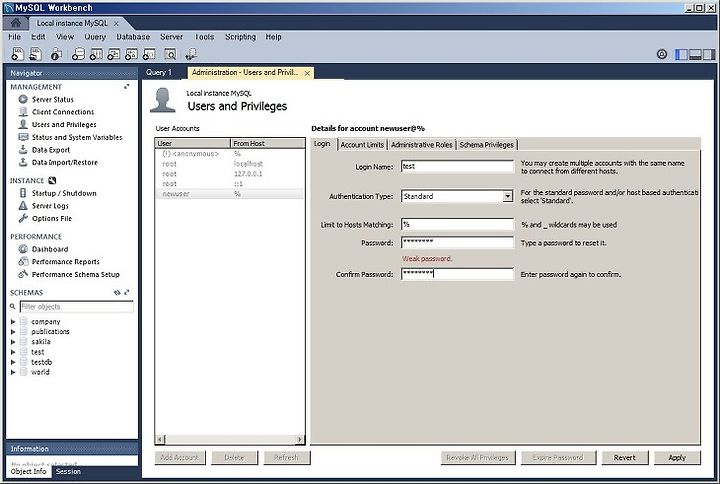Open Status and System Variables
The image size is (720, 484).
pos(77,137)
